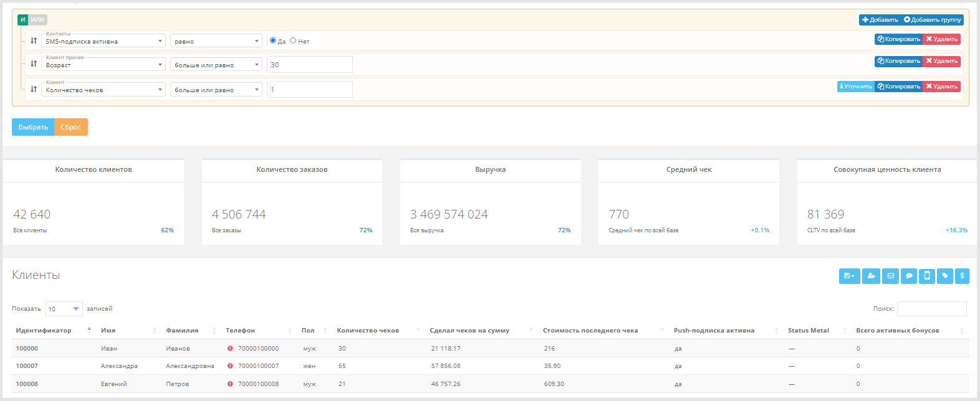This screenshot has width=980, height=401.
Task: Grab the reorder arrows for SMS-подписка row
Action: (x=34, y=40)
